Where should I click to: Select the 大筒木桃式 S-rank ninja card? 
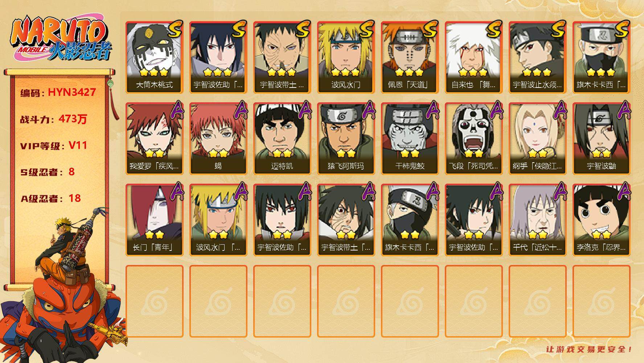coord(154,57)
